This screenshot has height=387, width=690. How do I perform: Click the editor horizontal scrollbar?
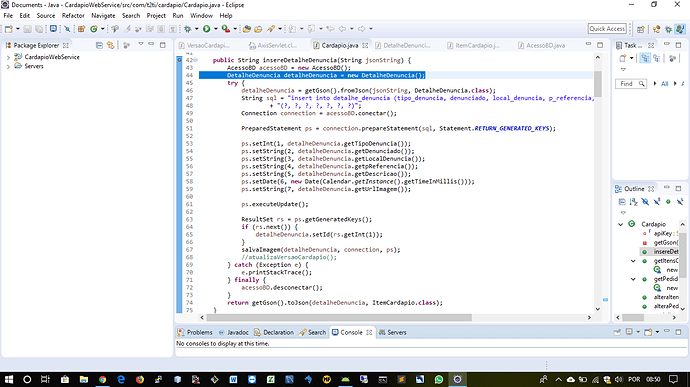point(339,317)
